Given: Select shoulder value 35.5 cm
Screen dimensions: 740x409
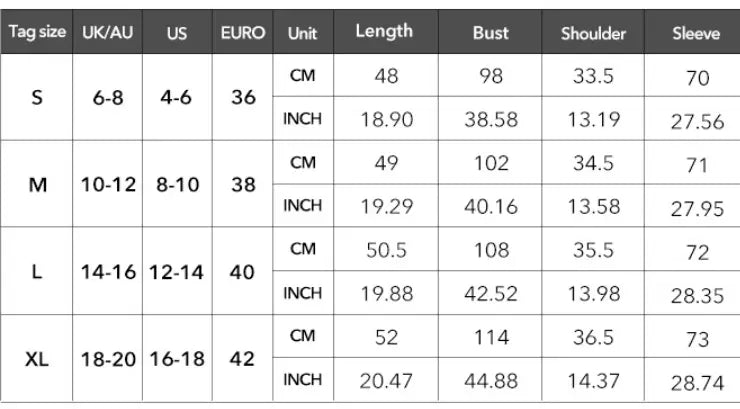Looking at the screenshot, I should [593, 250].
